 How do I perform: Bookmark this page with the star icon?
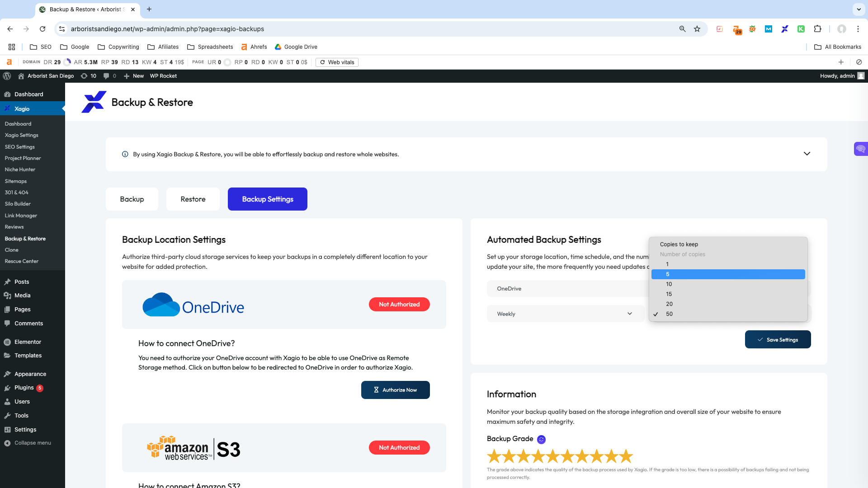click(697, 29)
